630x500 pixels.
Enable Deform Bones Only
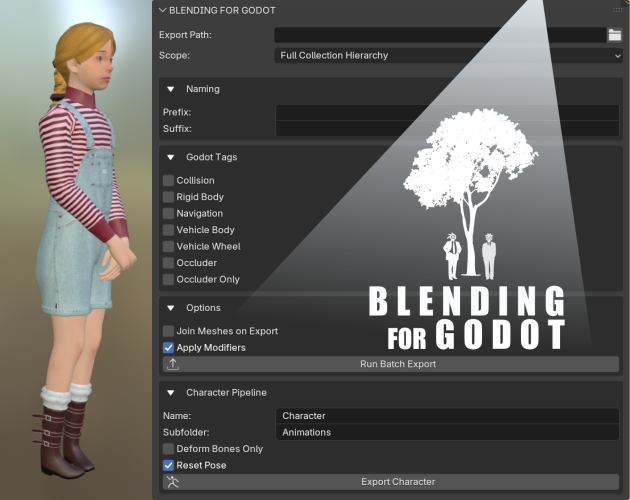pos(168,449)
